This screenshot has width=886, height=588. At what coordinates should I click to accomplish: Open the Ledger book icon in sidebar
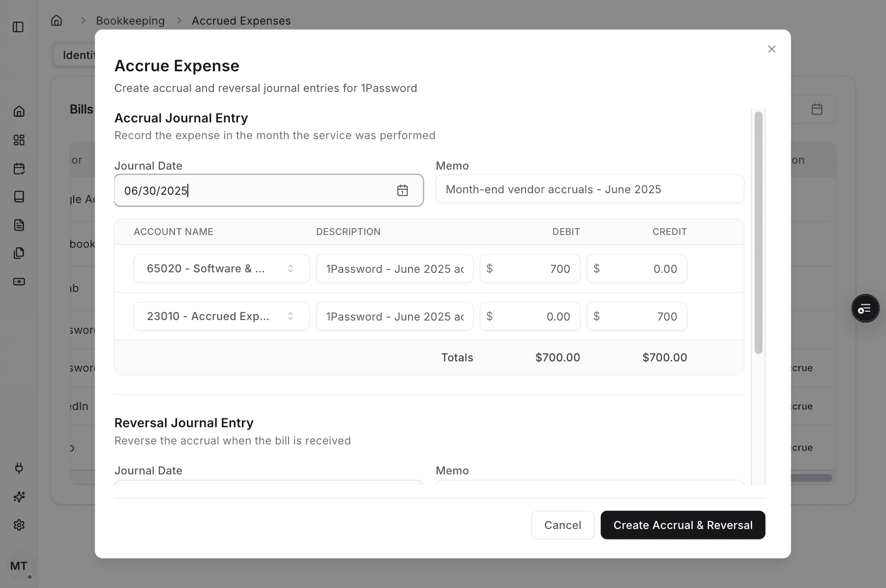19,197
